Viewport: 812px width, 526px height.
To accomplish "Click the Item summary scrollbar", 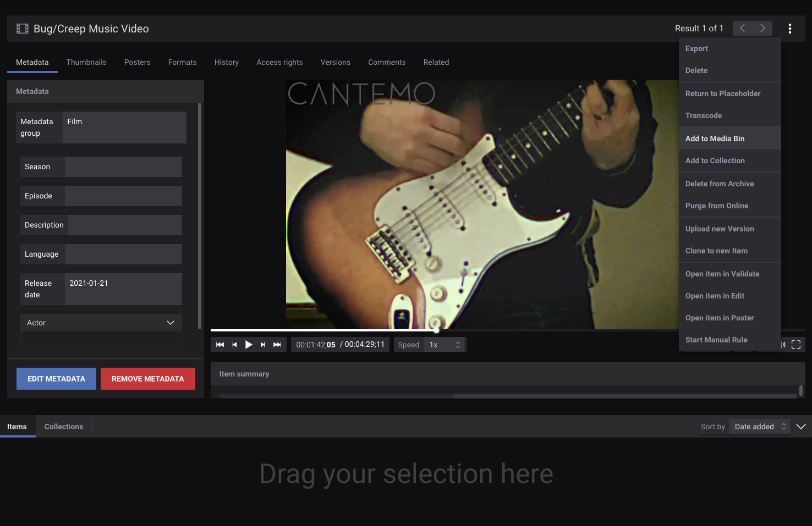I will click(801, 391).
